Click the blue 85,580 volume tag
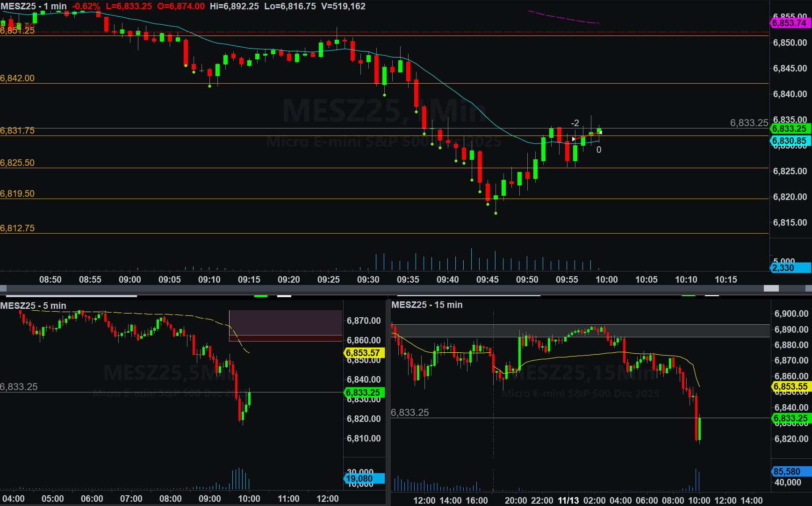 pos(790,471)
